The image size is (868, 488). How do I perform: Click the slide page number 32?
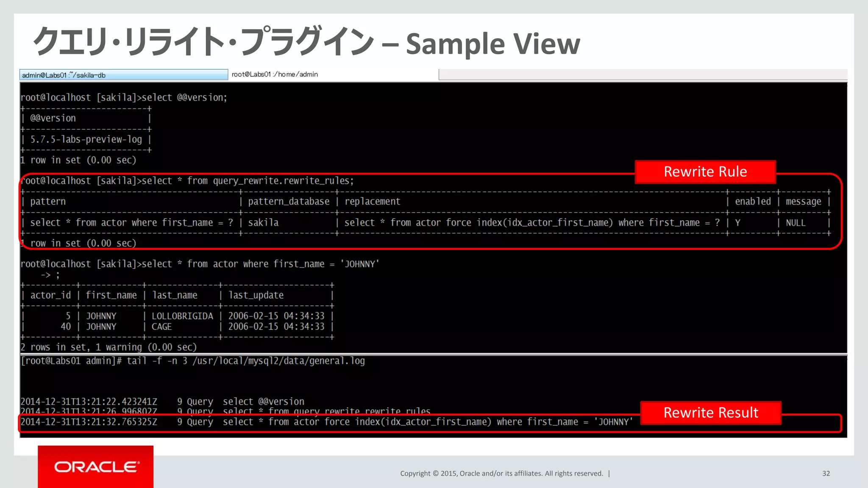[x=826, y=474]
